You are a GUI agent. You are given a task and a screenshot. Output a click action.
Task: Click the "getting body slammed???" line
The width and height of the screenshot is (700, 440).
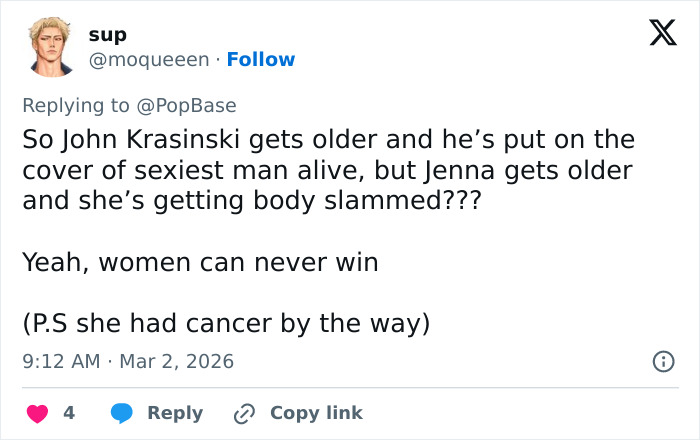251,200
